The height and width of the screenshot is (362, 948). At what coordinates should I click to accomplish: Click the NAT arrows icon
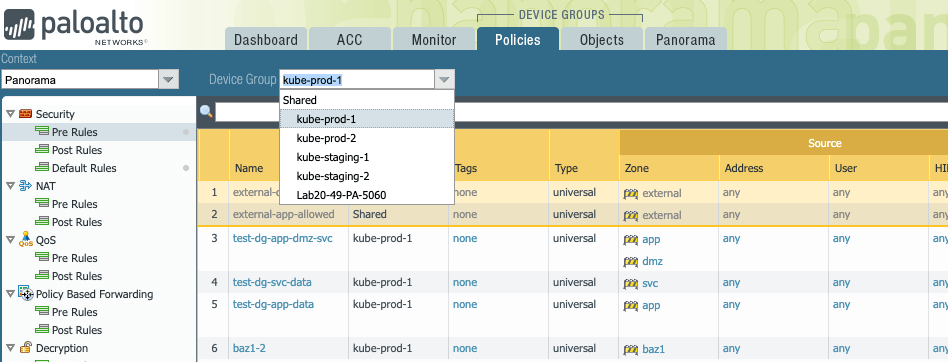(25, 186)
